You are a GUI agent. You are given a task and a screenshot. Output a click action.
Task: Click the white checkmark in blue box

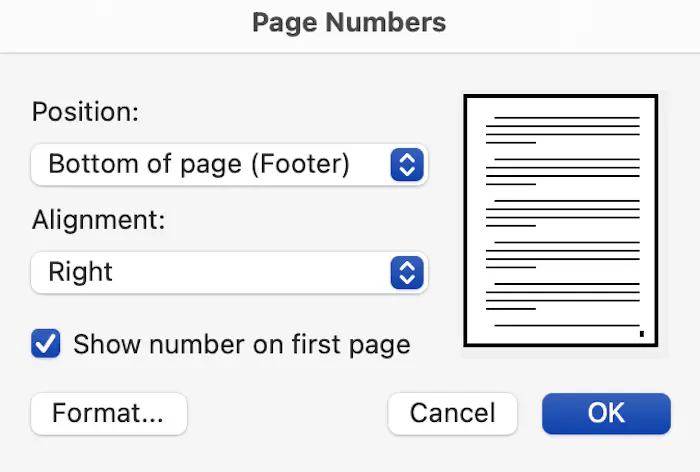(x=46, y=345)
